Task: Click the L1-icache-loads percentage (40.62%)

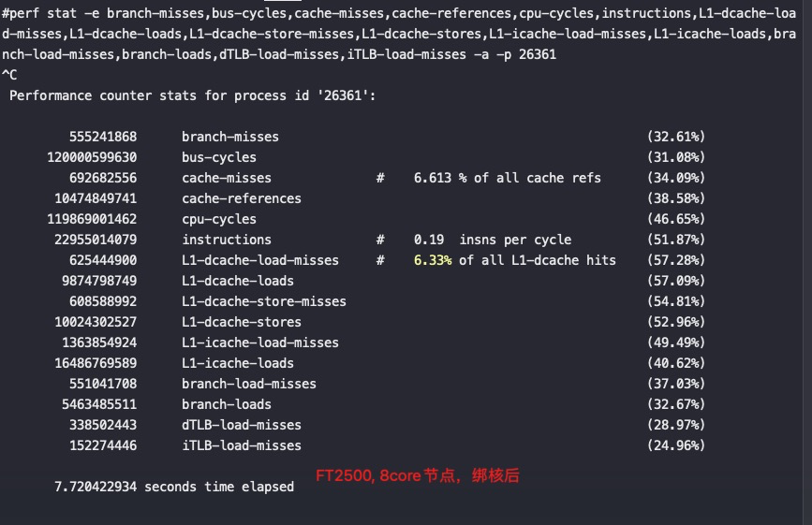Action: click(676, 363)
